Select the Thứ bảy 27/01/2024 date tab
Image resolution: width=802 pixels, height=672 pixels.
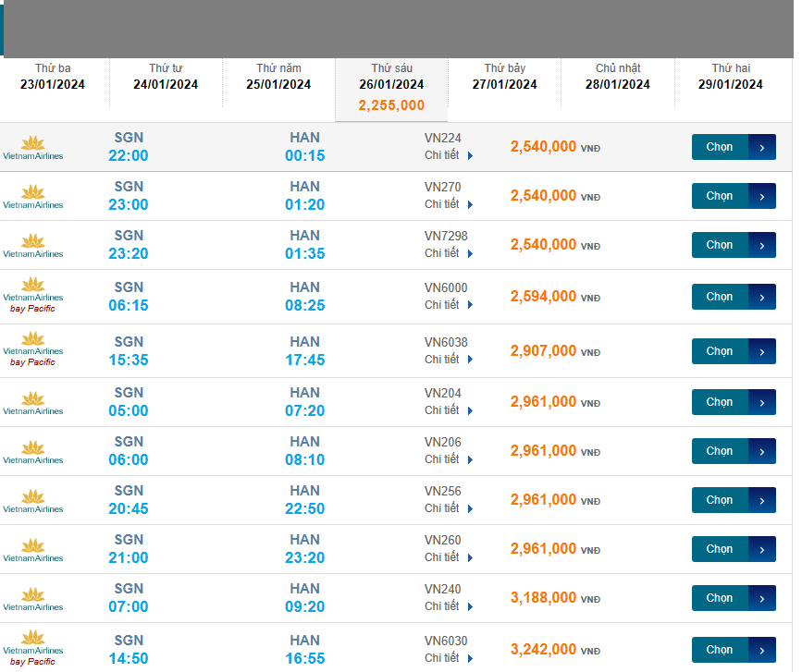tap(505, 77)
